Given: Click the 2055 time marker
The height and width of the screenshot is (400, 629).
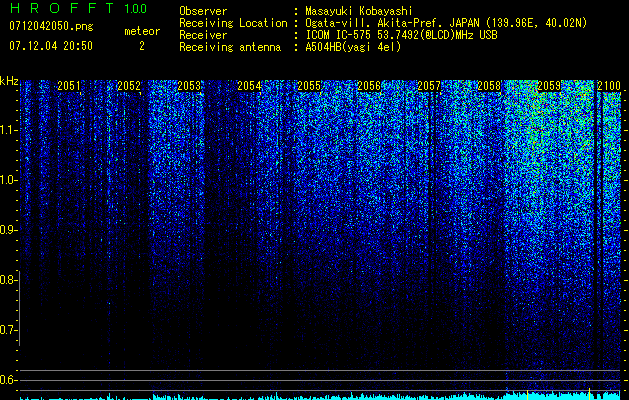Looking at the screenshot, I should click(309, 86).
